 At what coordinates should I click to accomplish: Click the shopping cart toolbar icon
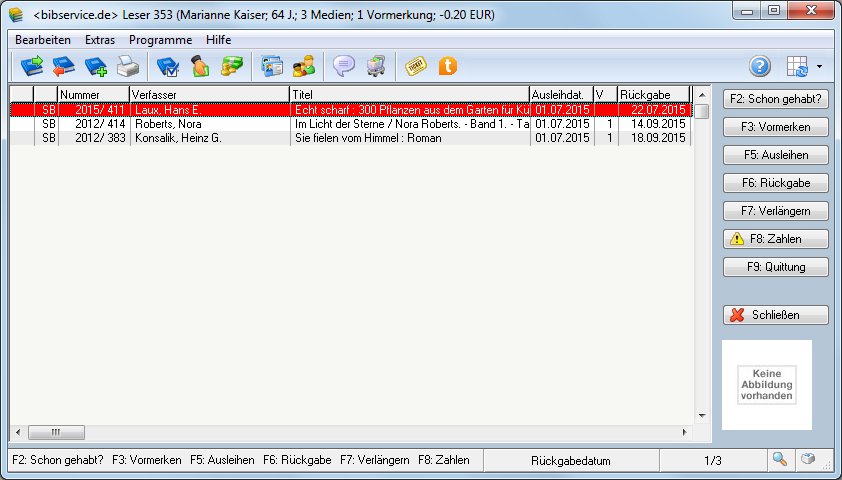(x=376, y=67)
